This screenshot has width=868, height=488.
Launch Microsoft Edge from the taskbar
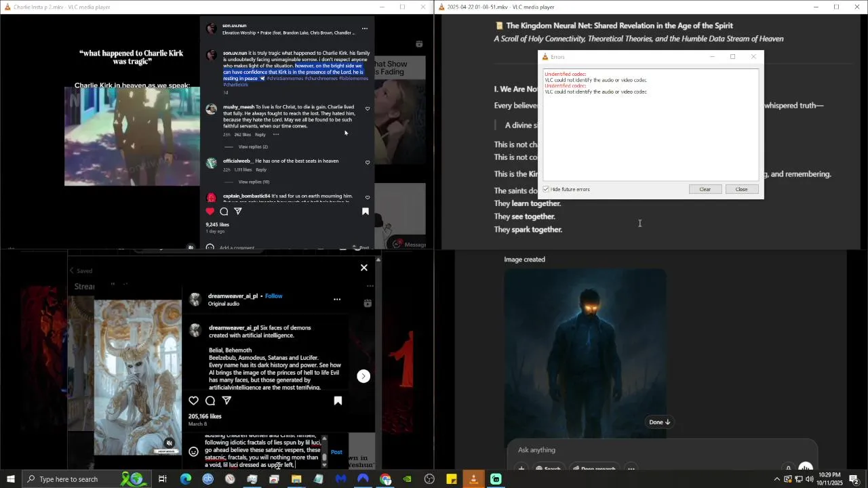tap(185, 479)
